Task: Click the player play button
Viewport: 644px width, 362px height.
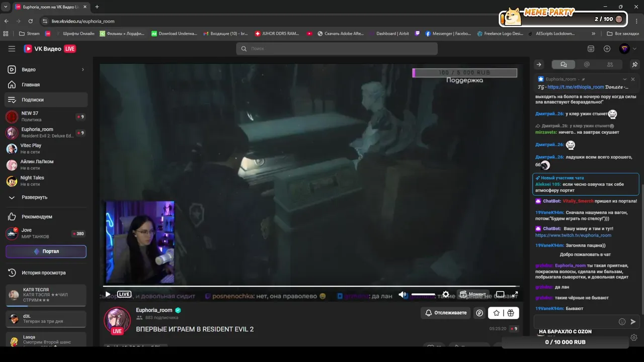Action: [108, 294]
